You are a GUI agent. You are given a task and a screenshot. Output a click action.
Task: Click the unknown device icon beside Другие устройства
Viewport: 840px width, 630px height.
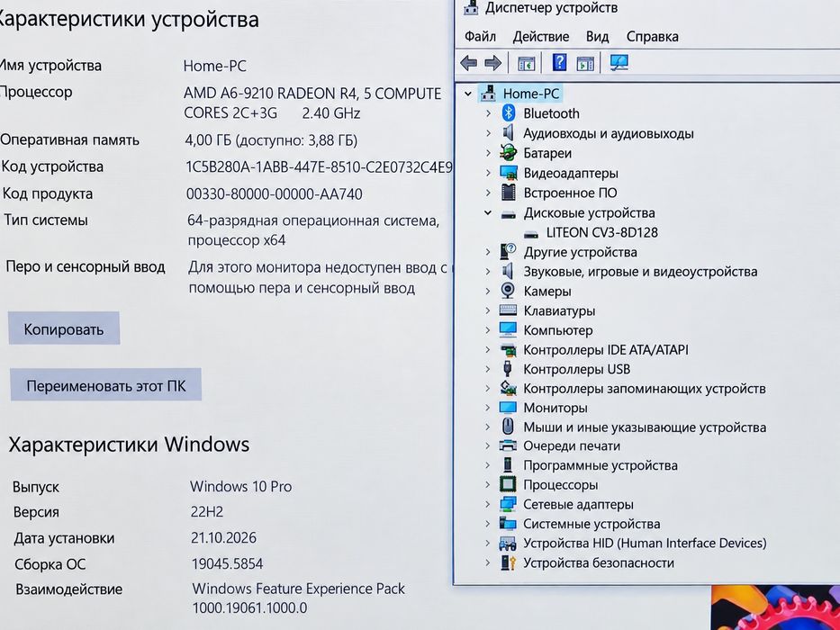509,251
